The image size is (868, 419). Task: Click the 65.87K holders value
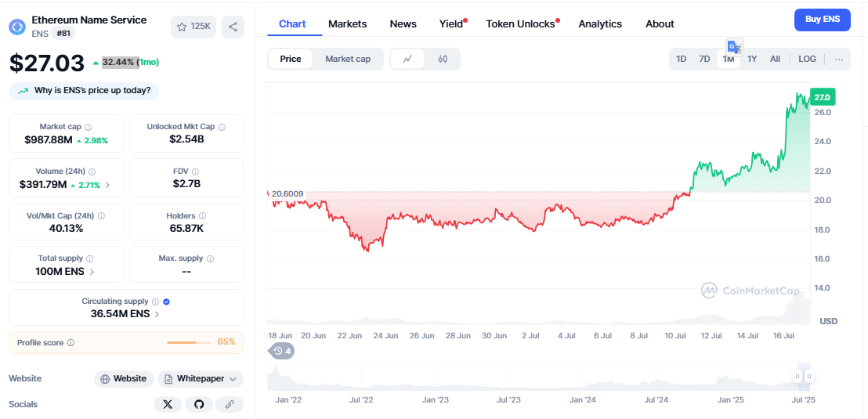coord(186,228)
